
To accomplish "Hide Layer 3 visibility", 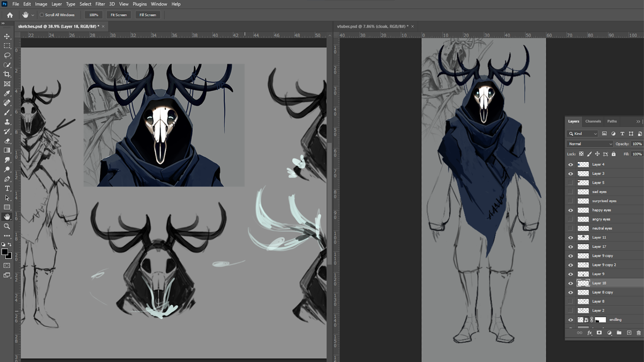I will 571,174.
